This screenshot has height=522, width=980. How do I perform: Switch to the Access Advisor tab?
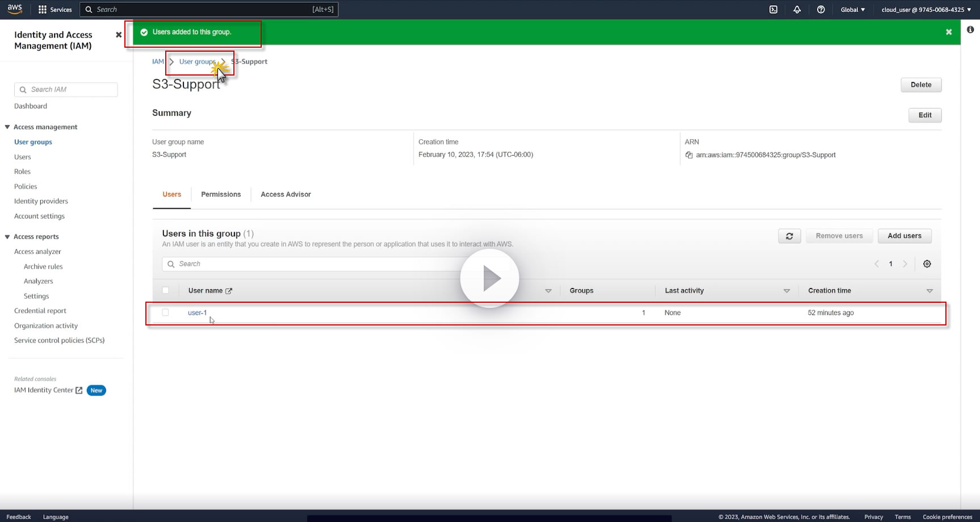286,195
